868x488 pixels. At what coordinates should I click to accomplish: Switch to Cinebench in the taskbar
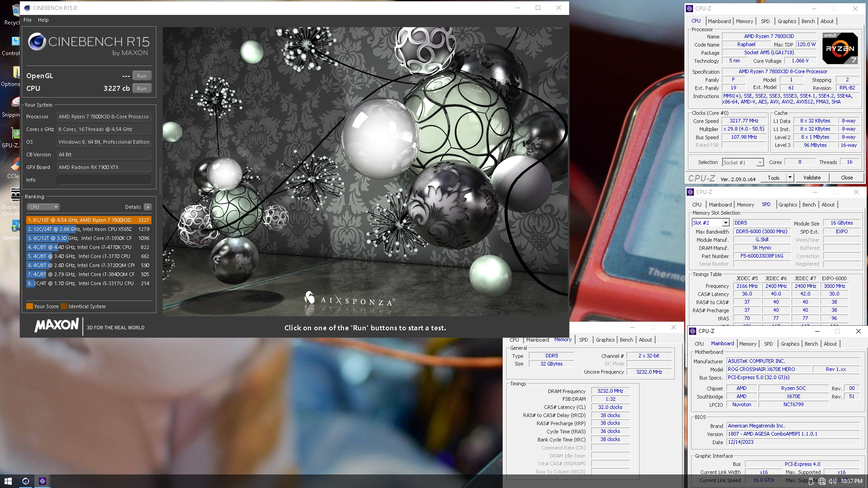click(x=26, y=481)
